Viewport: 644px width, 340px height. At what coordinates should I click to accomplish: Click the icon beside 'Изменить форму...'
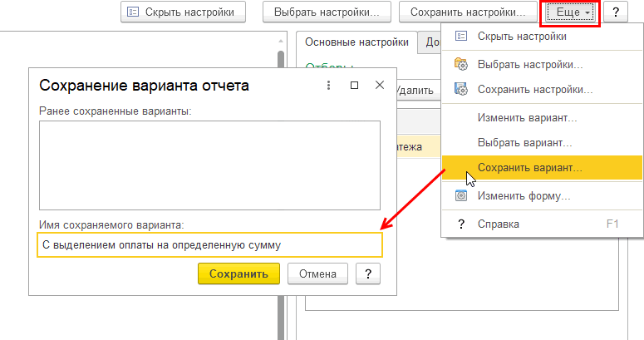coord(461,196)
